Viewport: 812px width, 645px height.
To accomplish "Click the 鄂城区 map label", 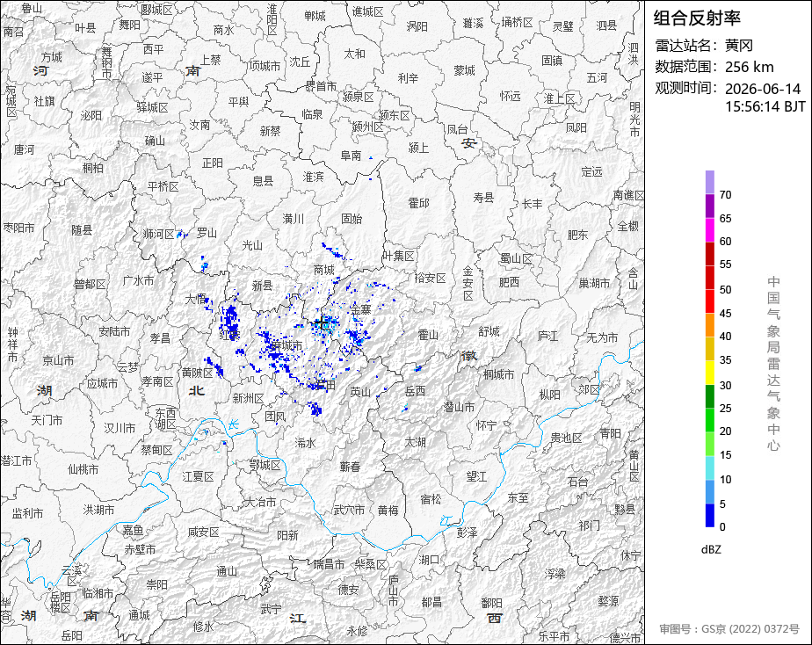I will click(265, 465).
